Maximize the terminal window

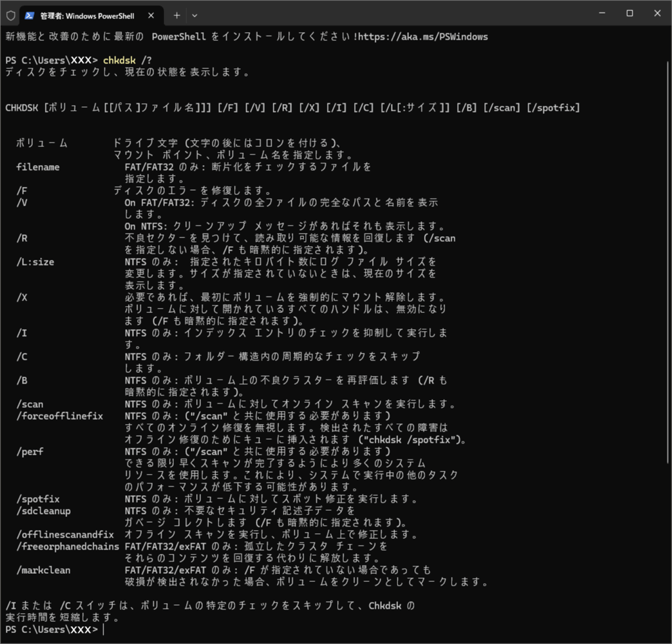(x=629, y=14)
